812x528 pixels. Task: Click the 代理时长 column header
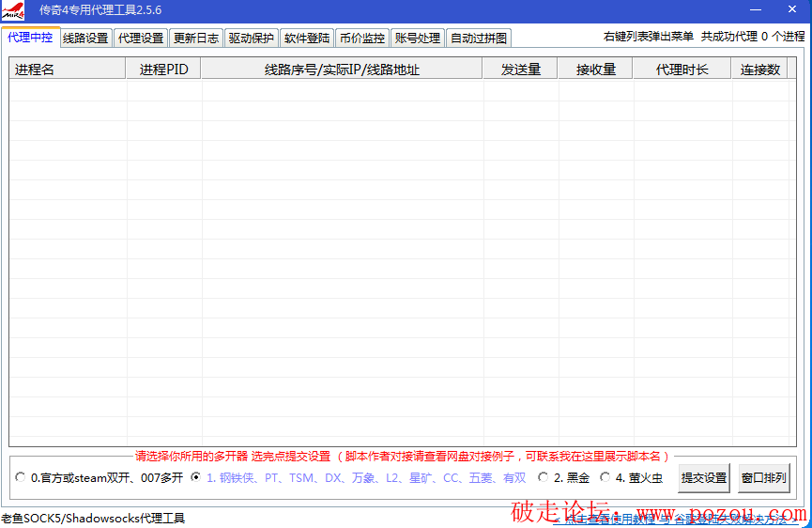(682, 69)
